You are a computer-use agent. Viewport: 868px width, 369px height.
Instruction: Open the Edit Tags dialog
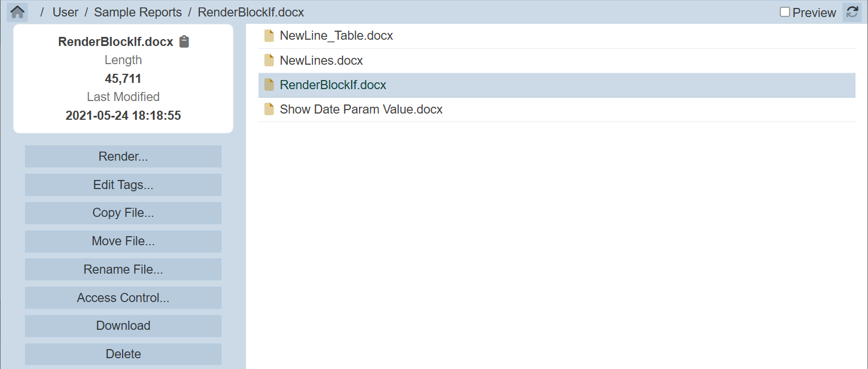click(x=123, y=185)
